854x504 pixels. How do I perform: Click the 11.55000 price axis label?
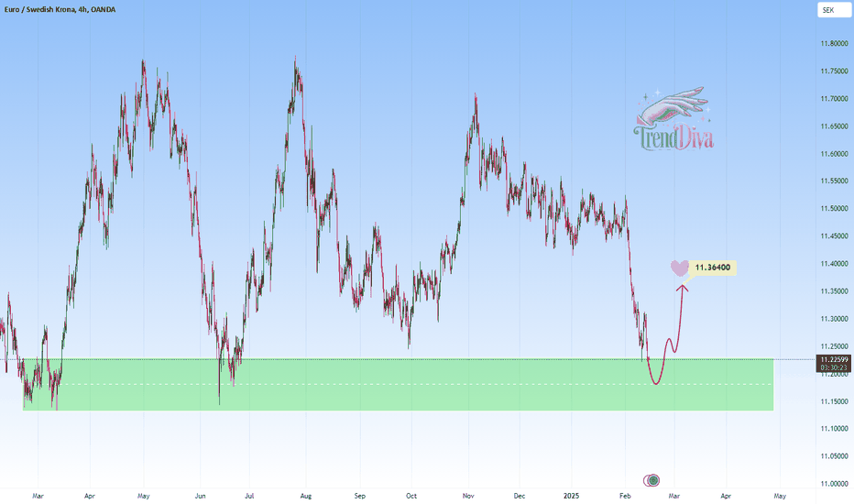point(835,181)
